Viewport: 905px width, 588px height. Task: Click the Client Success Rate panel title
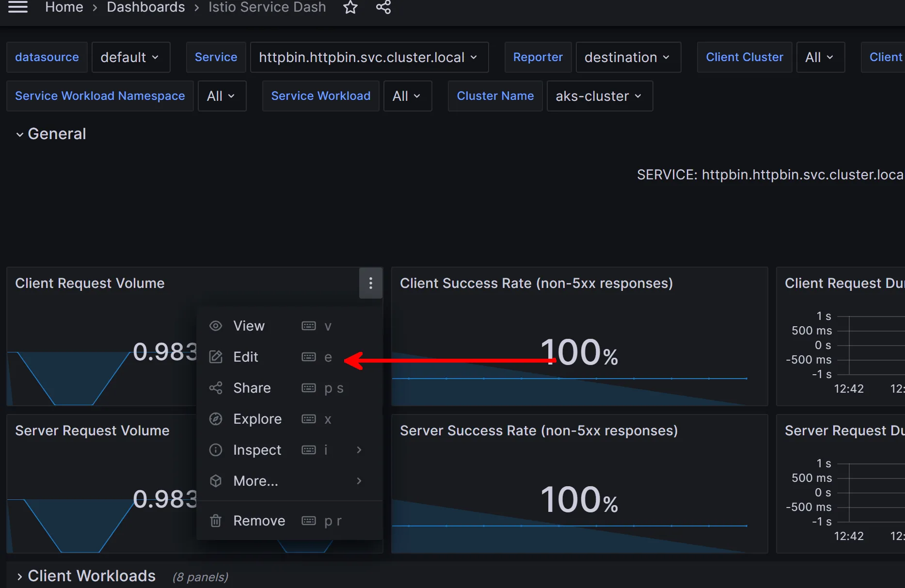(x=536, y=283)
